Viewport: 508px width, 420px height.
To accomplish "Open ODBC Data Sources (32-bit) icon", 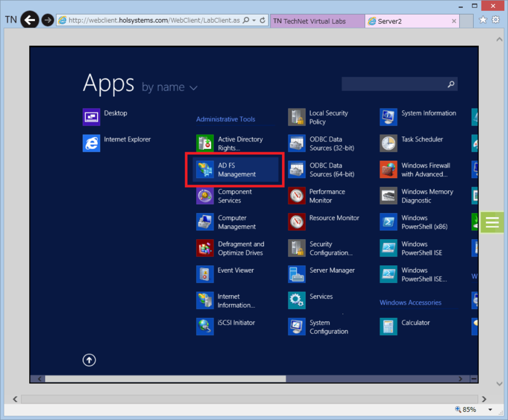I will [x=297, y=143].
